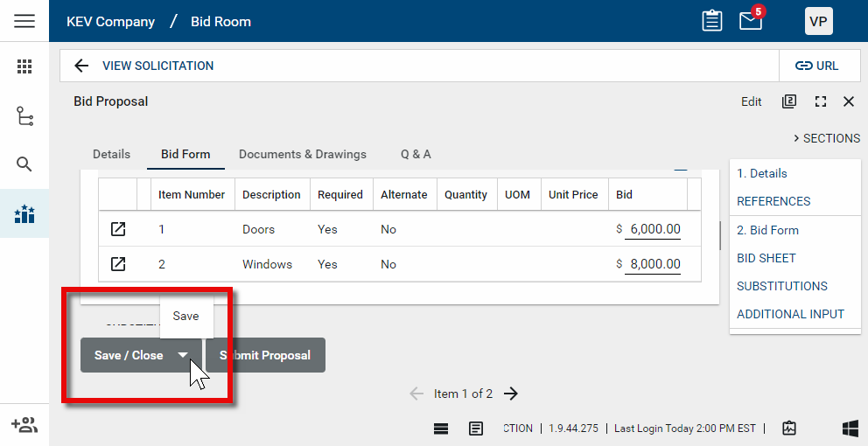Select Save from the dropdown menu
Image resolution: width=868 pixels, height=446 pixels.
(x=185, y=316)
